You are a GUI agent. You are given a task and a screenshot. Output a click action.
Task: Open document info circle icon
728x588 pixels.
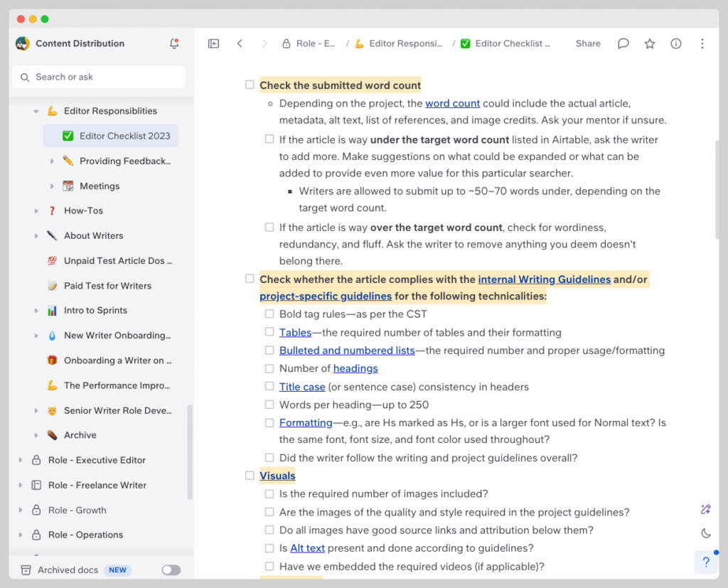point(676,43)
